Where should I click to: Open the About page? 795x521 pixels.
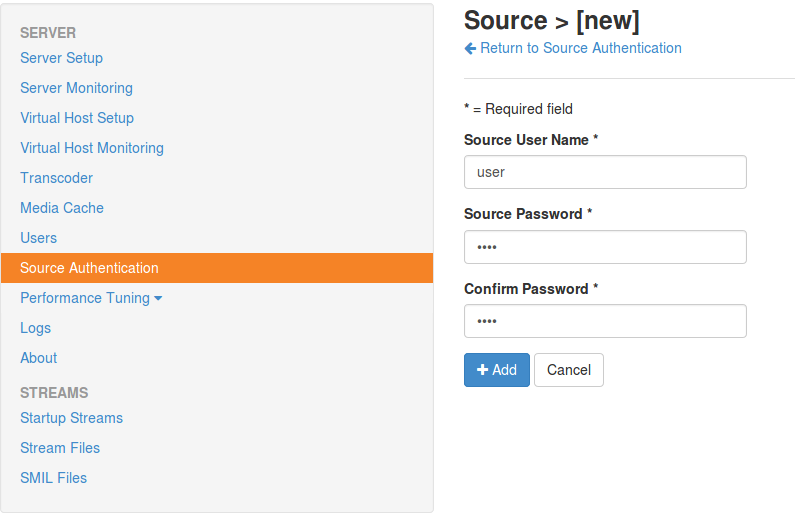coord(38,358)
